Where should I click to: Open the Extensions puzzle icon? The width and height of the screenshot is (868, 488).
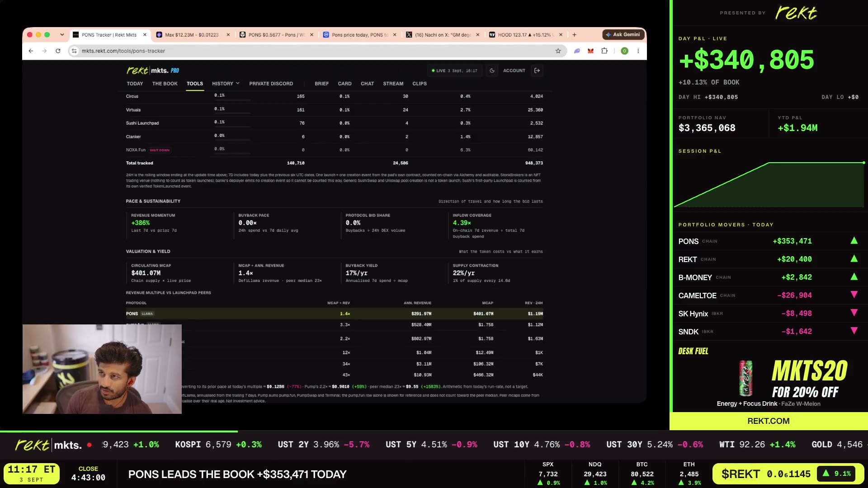tap(604, 51)
